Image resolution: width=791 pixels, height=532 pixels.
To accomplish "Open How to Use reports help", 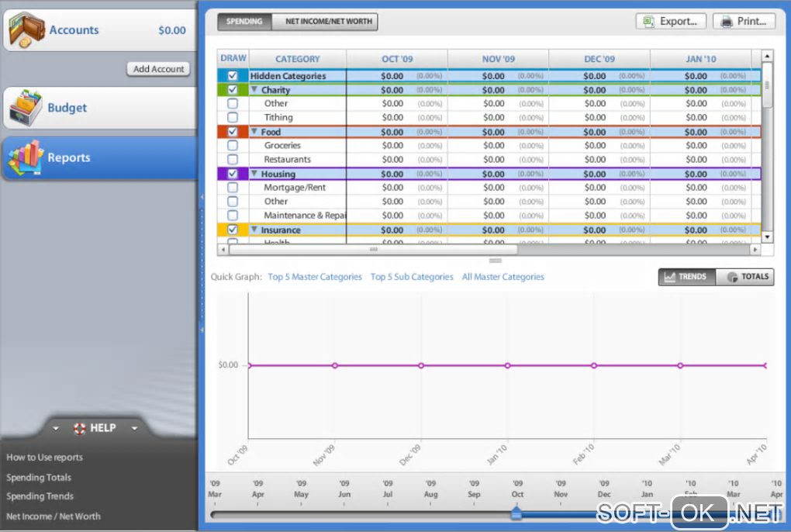I will click(x=44, y=458).
